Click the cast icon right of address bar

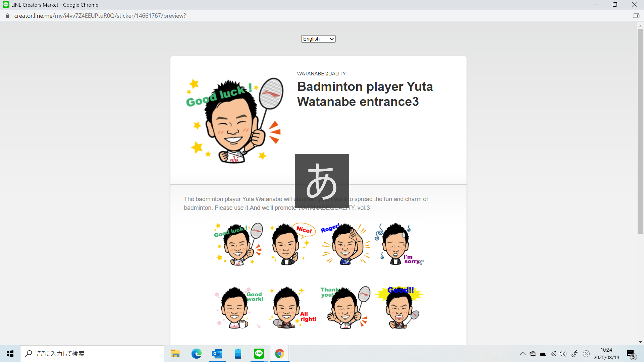636,16
